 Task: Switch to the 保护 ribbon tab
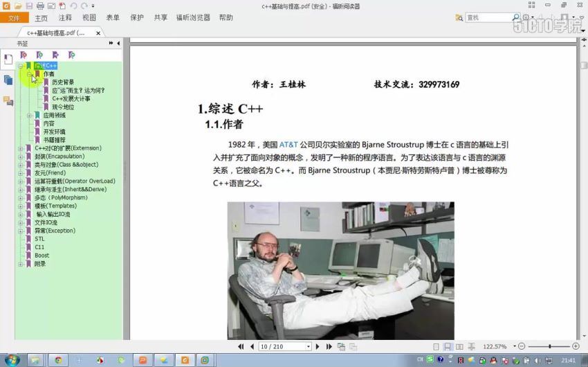coord(137,17)
